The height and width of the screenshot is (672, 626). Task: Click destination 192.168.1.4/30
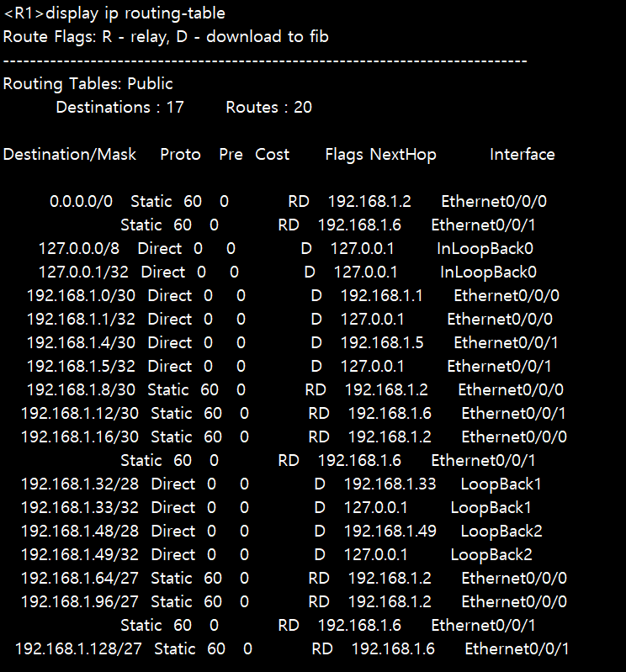click(81, 343)
